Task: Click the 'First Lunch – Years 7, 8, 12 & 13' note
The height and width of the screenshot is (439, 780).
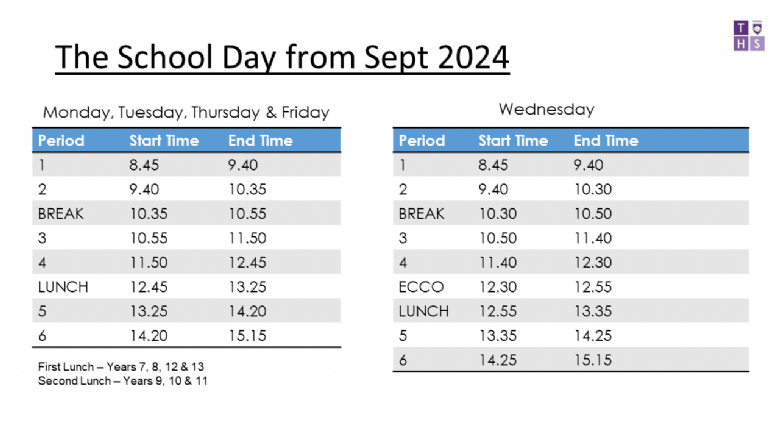Action: tap(121, 367)
